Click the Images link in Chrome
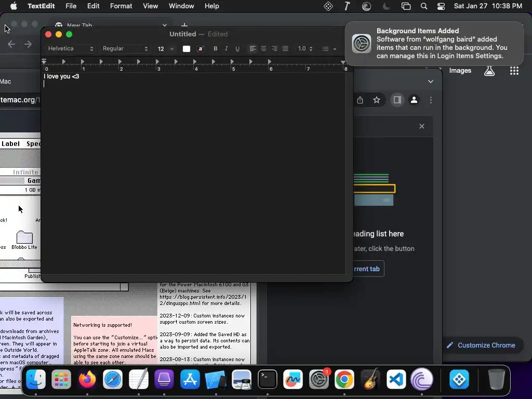The width and height of the screenshot is (532, 399). coord(460,71)
